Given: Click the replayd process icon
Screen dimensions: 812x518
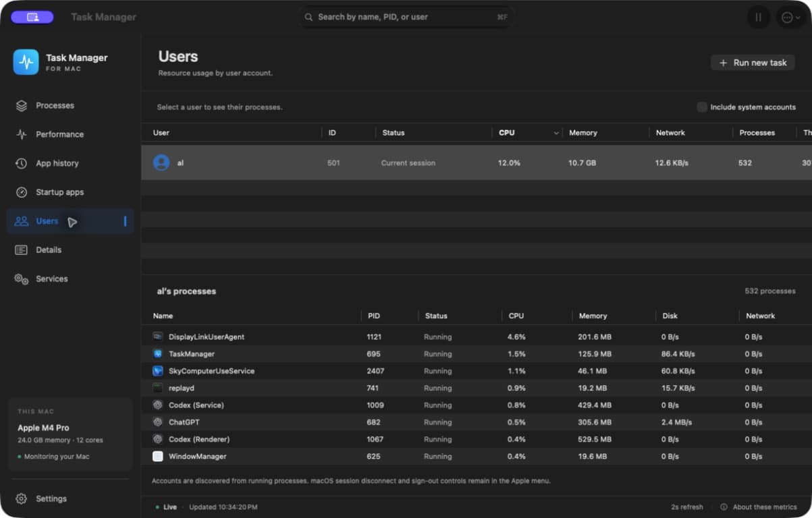Looking at the screenshot, I should [x=158, y=388].
